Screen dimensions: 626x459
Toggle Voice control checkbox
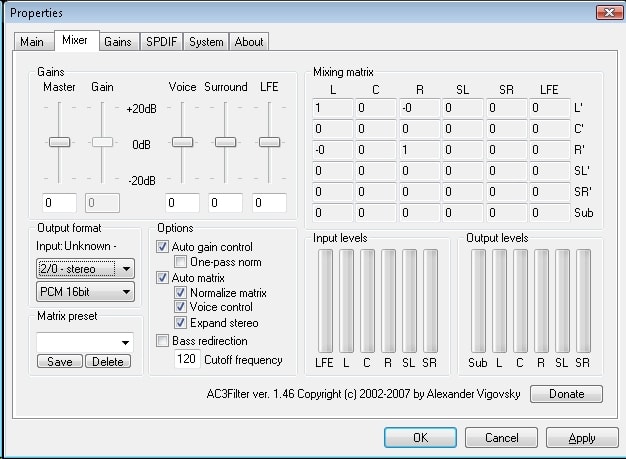pyautogui.click(x=180, y=307)
